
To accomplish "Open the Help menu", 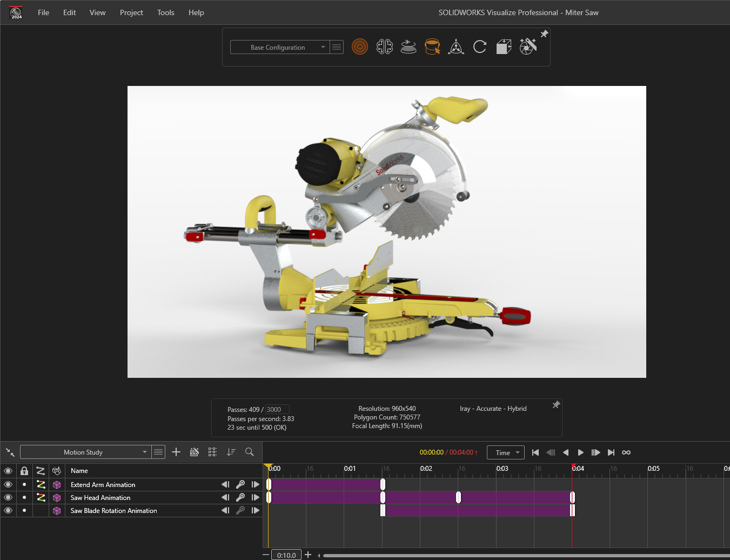I will click(196, 12).
